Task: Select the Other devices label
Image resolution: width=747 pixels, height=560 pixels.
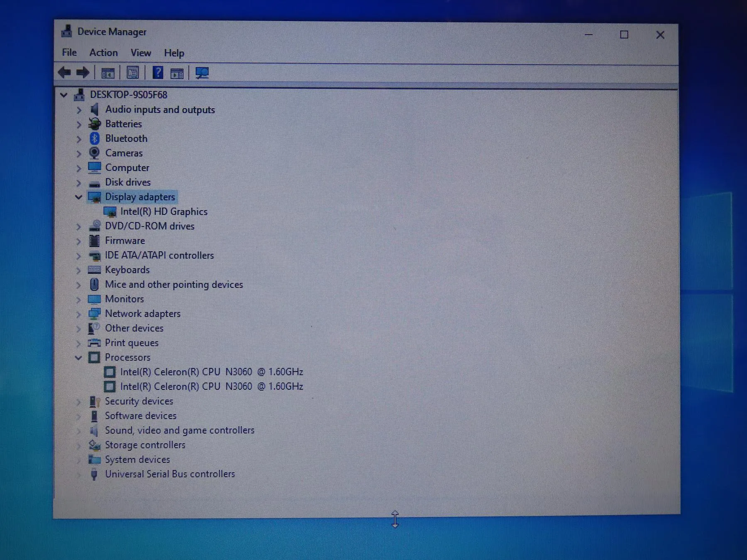Action: pos(134,328)
